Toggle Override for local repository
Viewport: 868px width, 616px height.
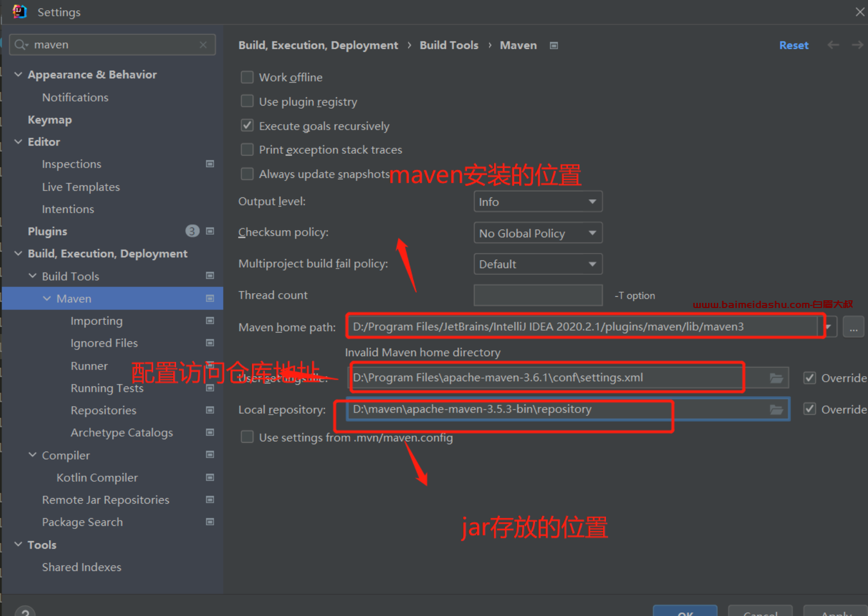[x=810, y=409]
